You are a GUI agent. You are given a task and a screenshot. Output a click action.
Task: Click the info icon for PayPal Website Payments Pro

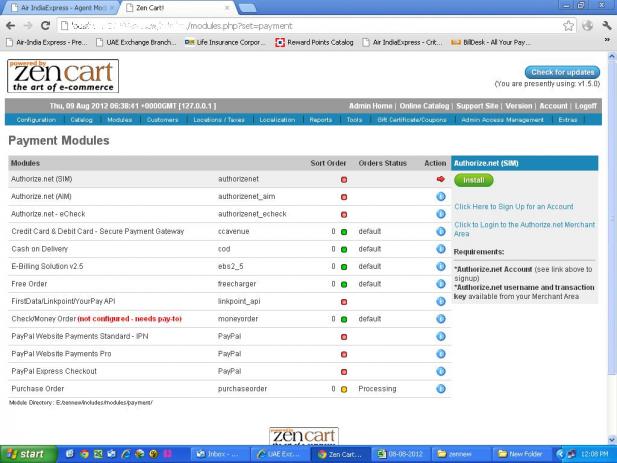point(441,354)
